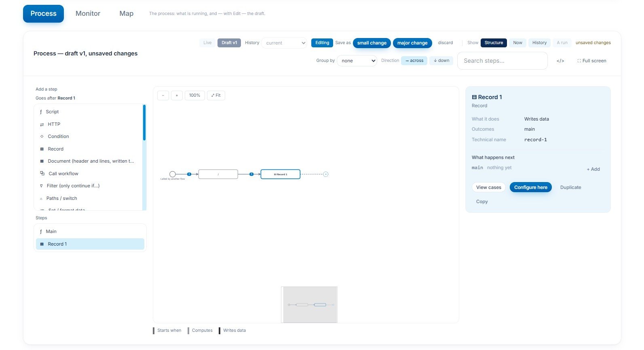The height and width of the screenshot is (350, 644).
Task: Click the Search steps input field
Action: pos(503,61)
